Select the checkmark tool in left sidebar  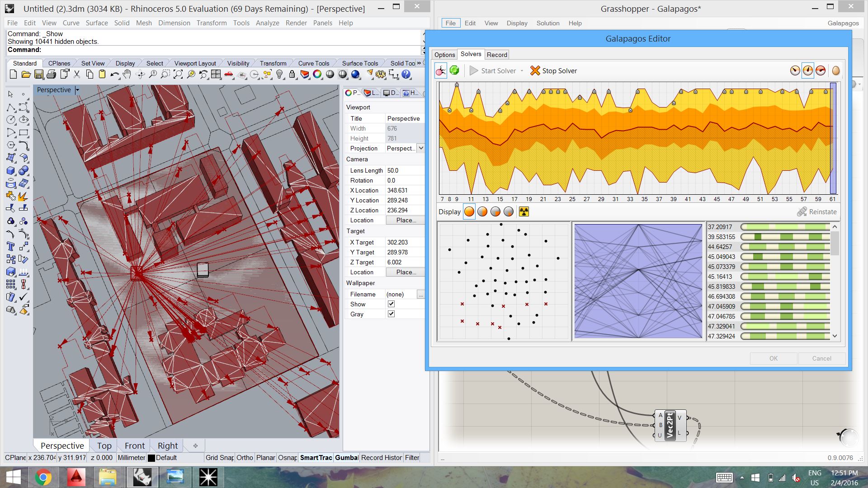tap(24, 297)
